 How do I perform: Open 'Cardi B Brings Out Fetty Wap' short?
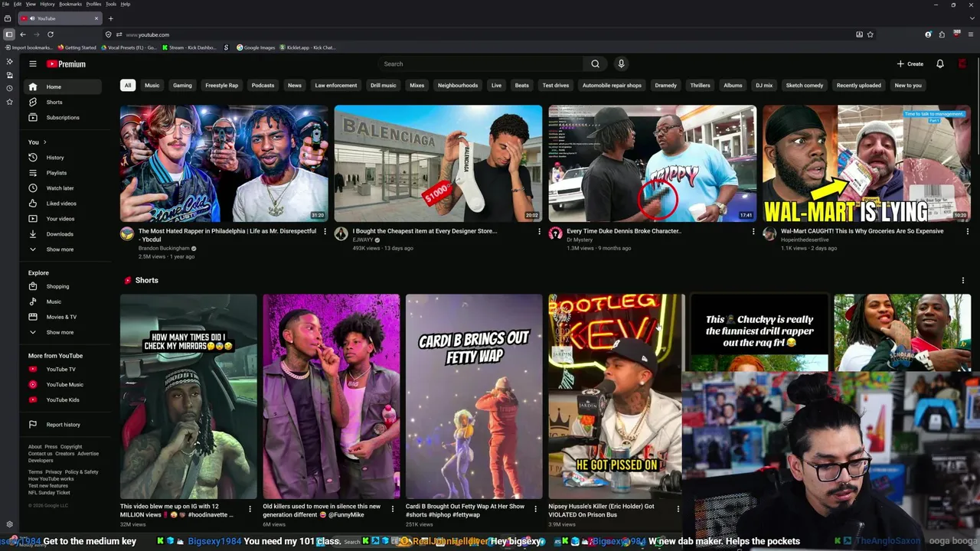point(474,396)
